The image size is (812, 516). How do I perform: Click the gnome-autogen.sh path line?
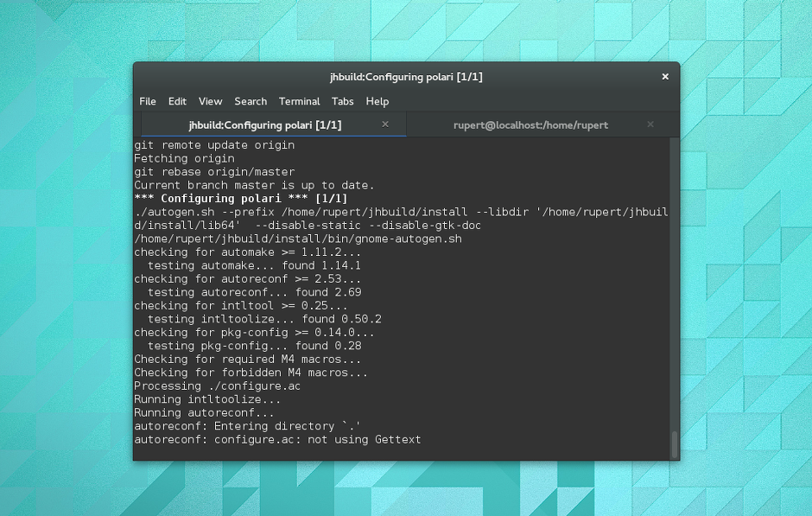click(x=298, y=239)
